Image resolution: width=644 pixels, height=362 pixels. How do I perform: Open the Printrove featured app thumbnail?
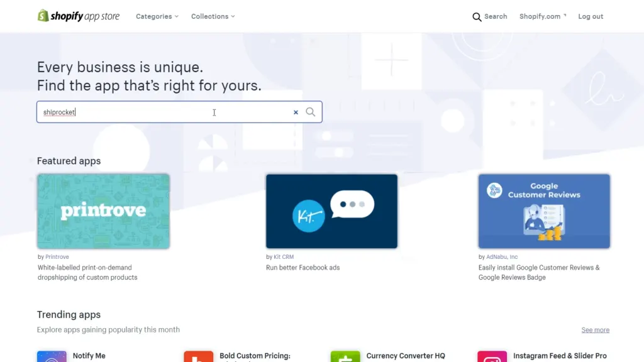pyautogui.click(x=103, y=211)
